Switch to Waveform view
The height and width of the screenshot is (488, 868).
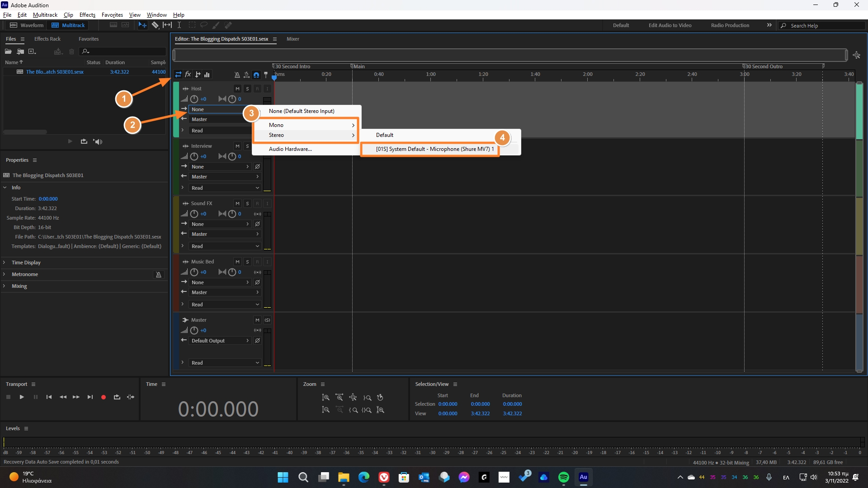point(27,25)
